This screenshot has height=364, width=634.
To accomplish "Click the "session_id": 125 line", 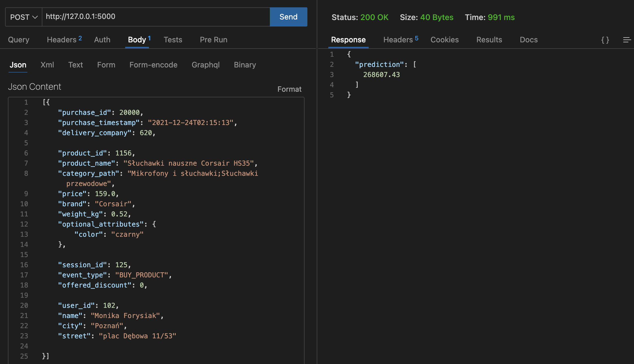I will coord(94,265).
